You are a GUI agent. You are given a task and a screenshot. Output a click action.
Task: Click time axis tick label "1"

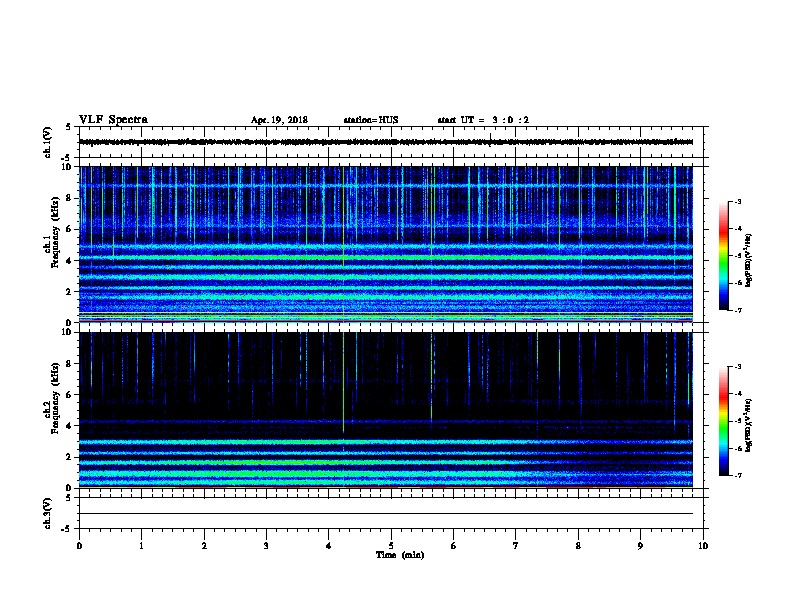coord(141,546)
